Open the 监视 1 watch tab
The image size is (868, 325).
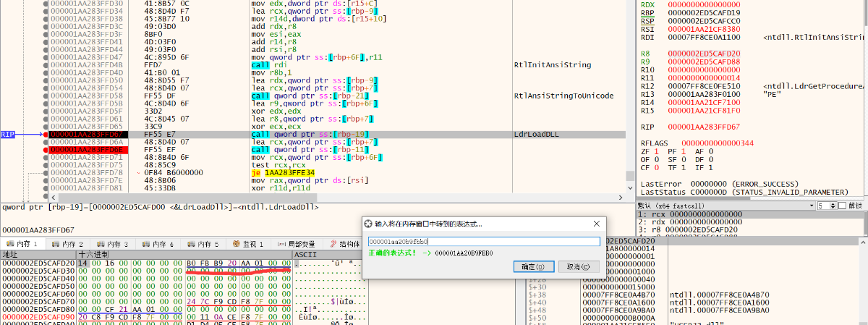(247, 245)
